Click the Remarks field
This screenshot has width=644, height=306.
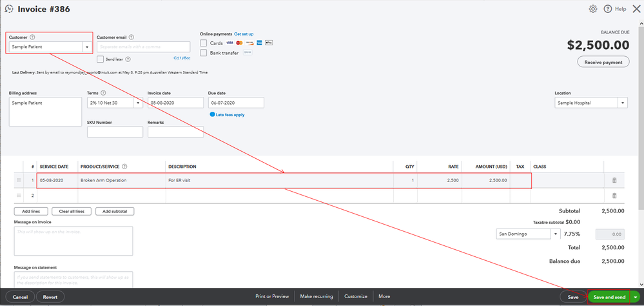point(176,132)
